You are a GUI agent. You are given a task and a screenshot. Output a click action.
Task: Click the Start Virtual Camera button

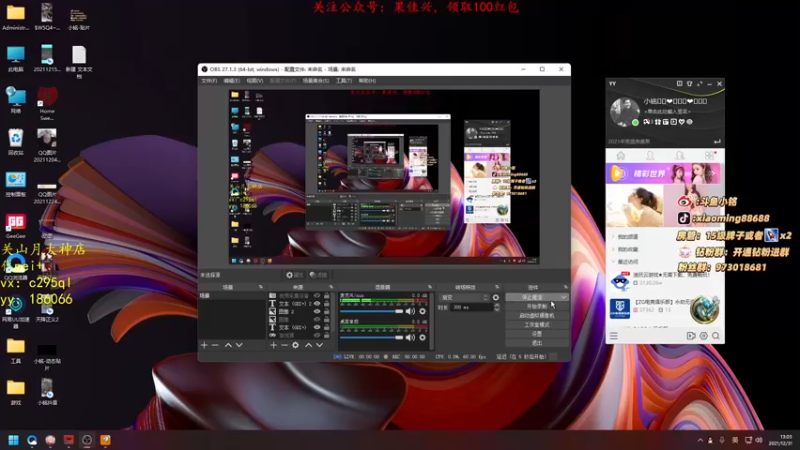tap(537, 315)
